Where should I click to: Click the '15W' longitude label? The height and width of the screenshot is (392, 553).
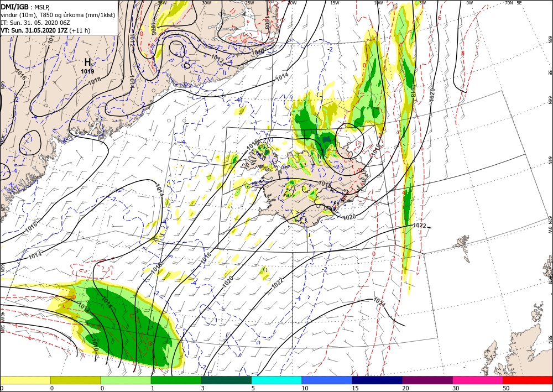335,3
